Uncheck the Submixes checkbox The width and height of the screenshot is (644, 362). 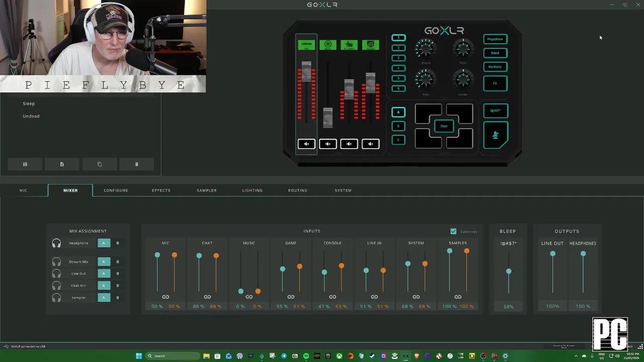point(453,231)
